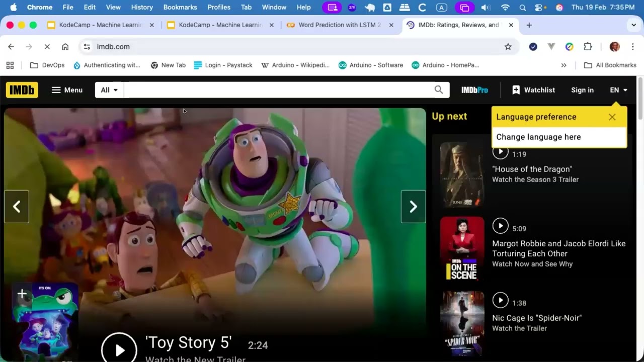Open the Arduino - Software bookmark

371,65
